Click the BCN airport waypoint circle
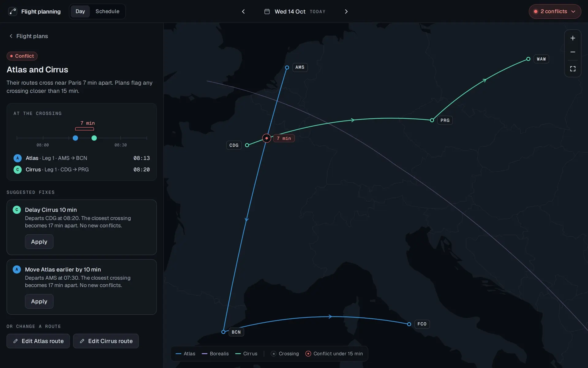 click(x=223, y=332)
